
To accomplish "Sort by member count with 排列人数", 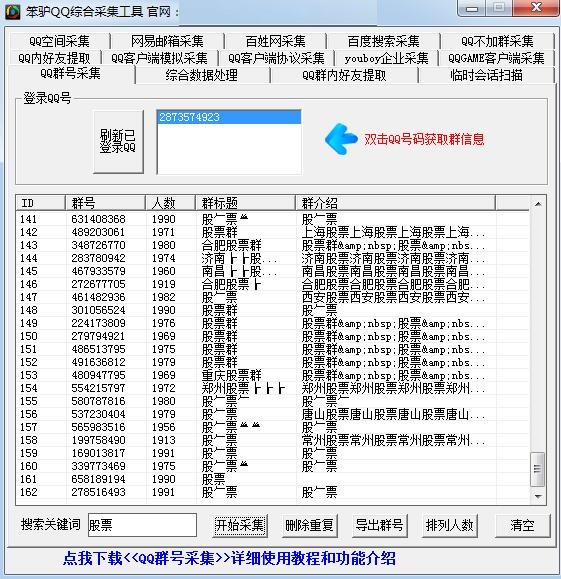I will coord(449,525).
